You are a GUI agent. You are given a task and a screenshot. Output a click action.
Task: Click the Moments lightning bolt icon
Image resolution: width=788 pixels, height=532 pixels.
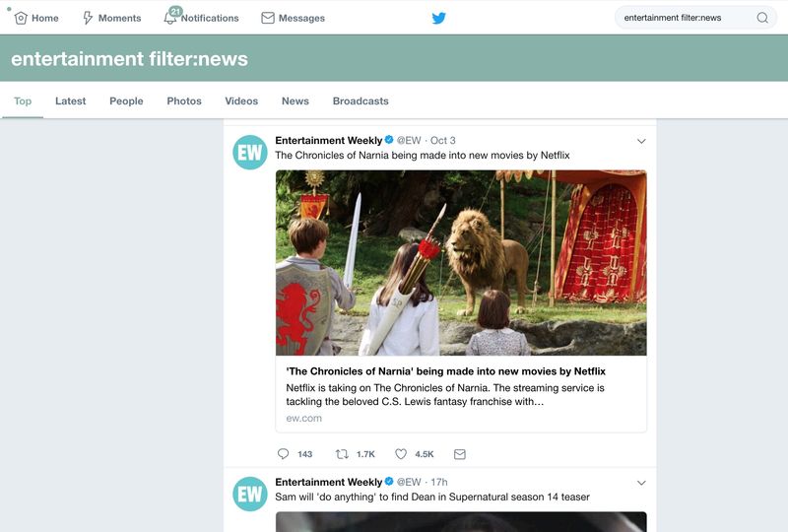coord(88,18)
